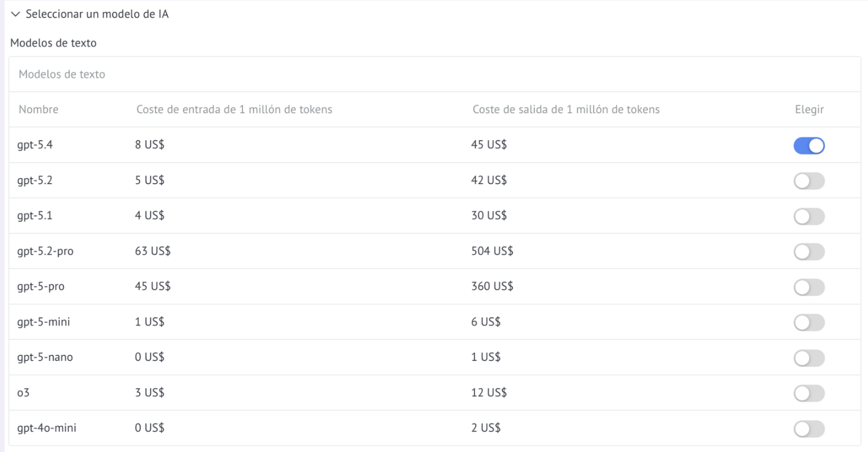Enable the o3 model toggle

[x=809, y=393]
